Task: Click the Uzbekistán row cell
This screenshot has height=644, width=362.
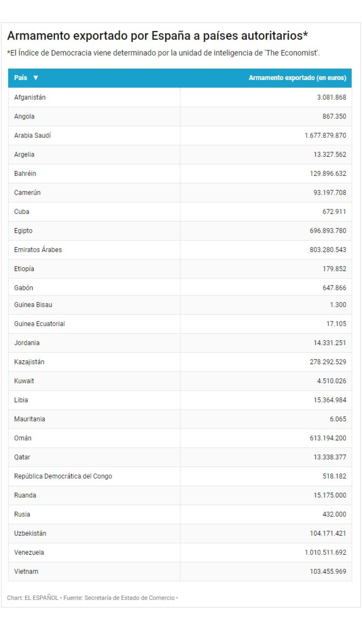Action: point(30,533)
